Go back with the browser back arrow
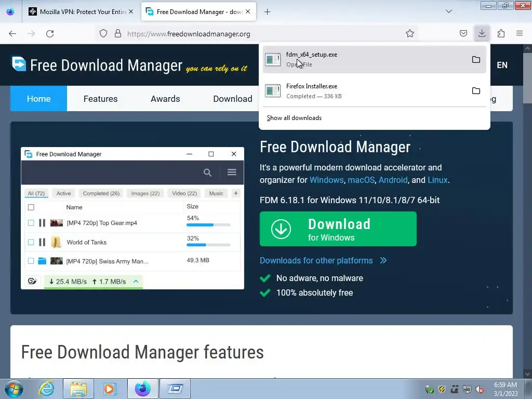 (12, 34)
